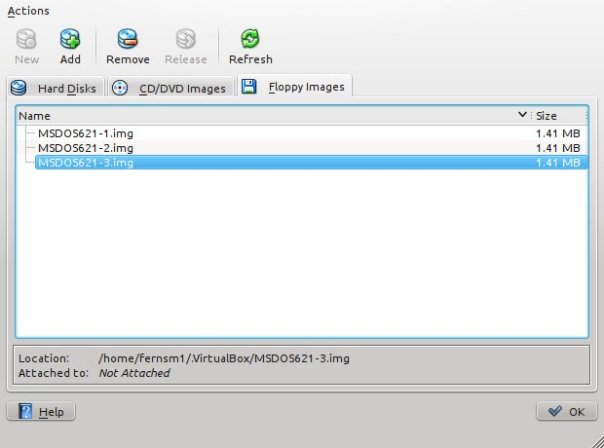Sort by the Size column header
604x448 pixels.
coord(560,116)
